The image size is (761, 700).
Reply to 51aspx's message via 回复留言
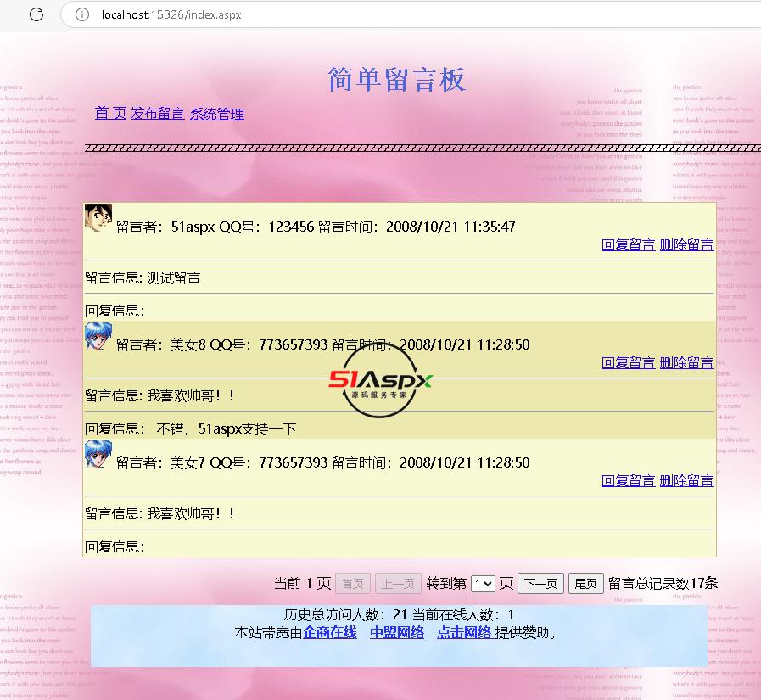click(628, 244)
